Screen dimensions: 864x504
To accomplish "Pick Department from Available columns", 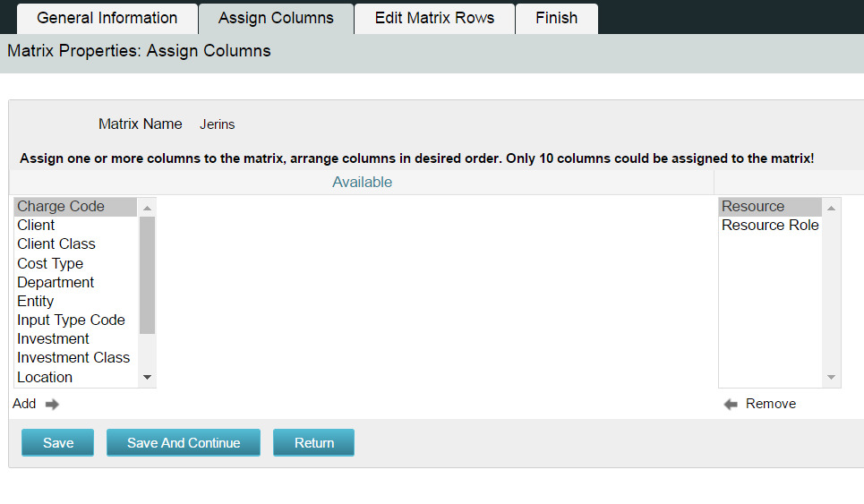I will pos(56,282).
